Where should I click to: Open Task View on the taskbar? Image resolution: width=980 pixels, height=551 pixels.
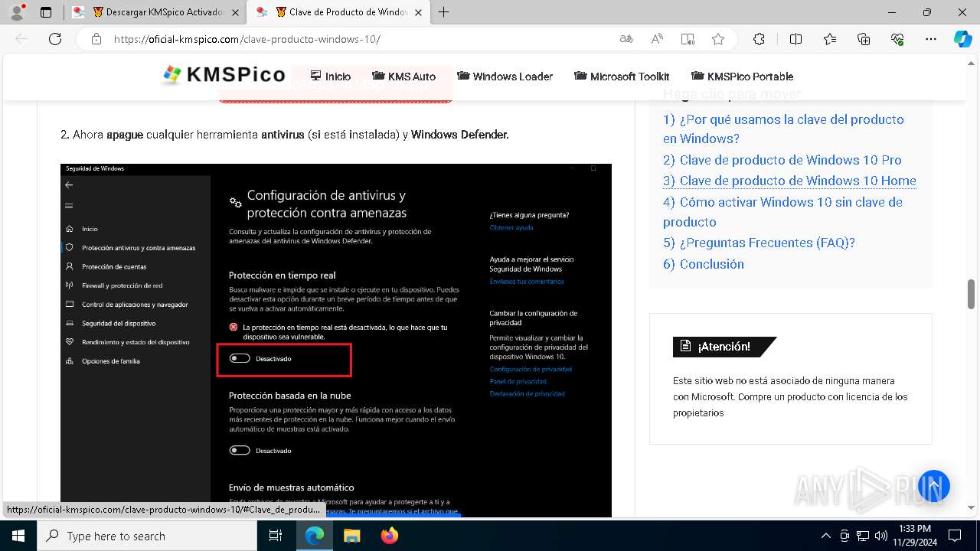click(x=276, y=536)
